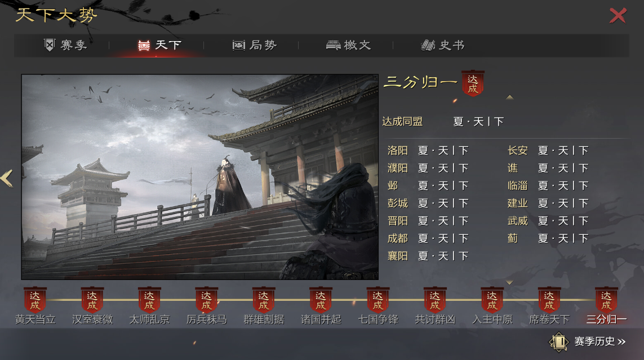Click the 建业 city entry
The height and width of the screenshot is (360, 644).
tap(517, 203)
